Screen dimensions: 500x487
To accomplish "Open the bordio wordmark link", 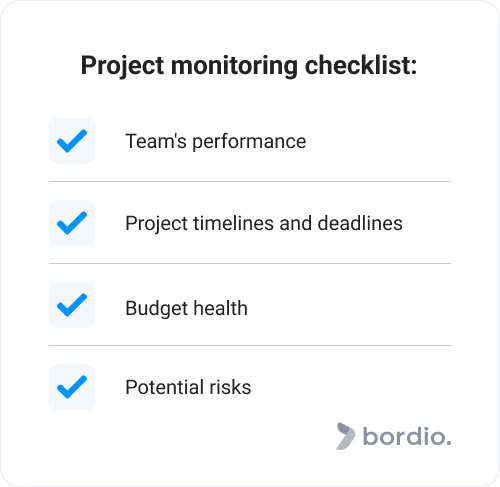I will pos(407,436).
